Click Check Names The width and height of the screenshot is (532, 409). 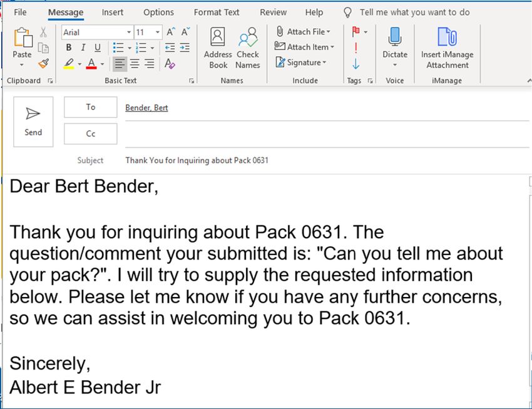(x=248, y=48)
